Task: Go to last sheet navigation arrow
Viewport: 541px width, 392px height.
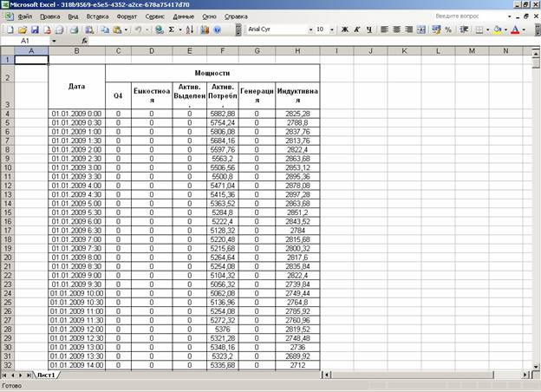Action: point(29,376)
